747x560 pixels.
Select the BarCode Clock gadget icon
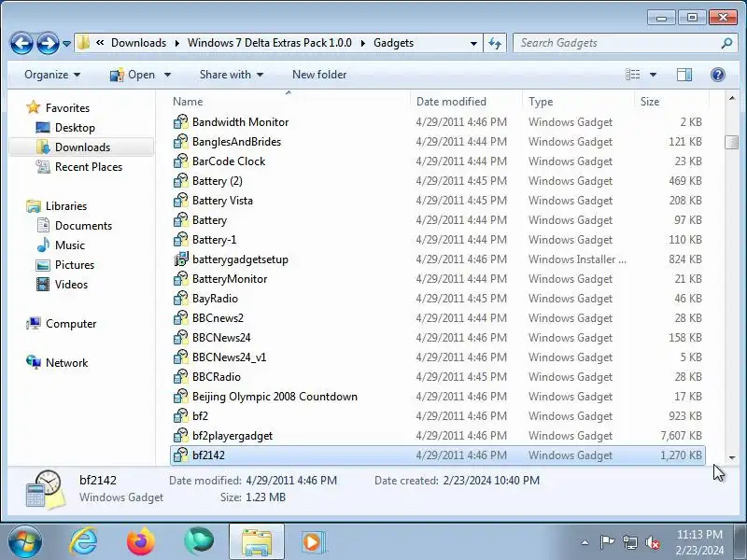tap(180, 161)
